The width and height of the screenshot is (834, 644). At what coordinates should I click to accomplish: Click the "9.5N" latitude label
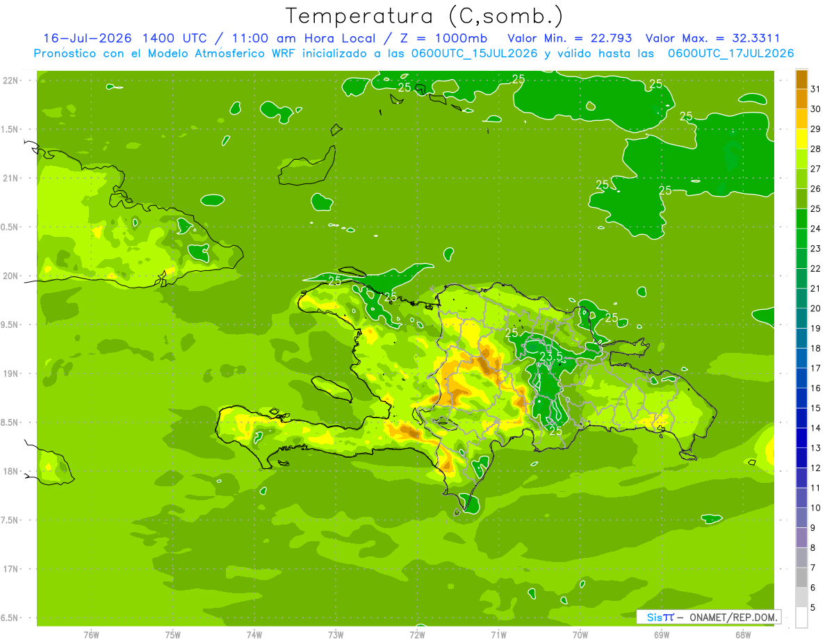[10, 324]
